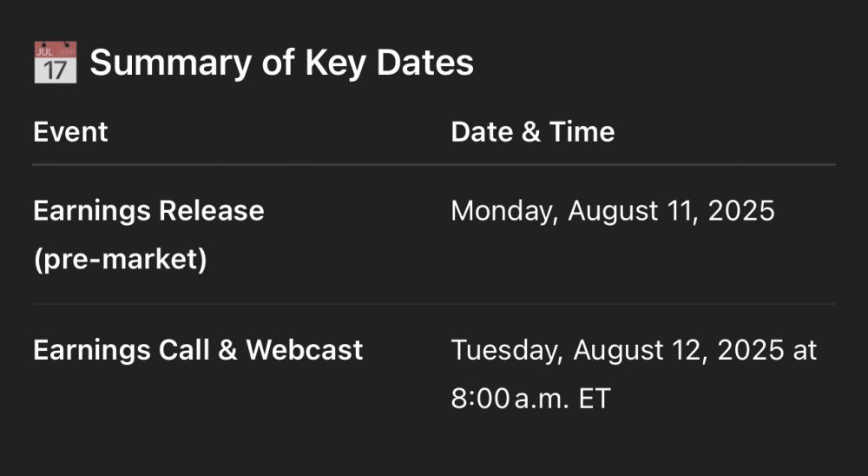Screen dimensions: 868x476
Task: Click the Earnings Release label
Action: click(148, 210)
